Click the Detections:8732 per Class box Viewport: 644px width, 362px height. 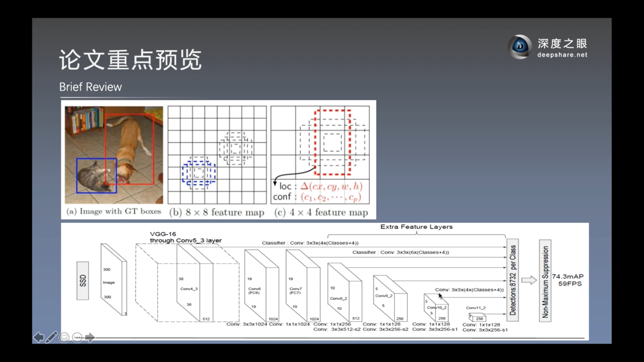(x=513, y=280)
